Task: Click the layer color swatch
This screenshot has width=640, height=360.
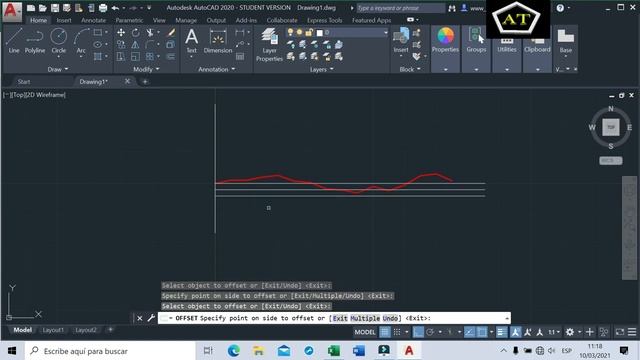Action: [x=320, y=33]
